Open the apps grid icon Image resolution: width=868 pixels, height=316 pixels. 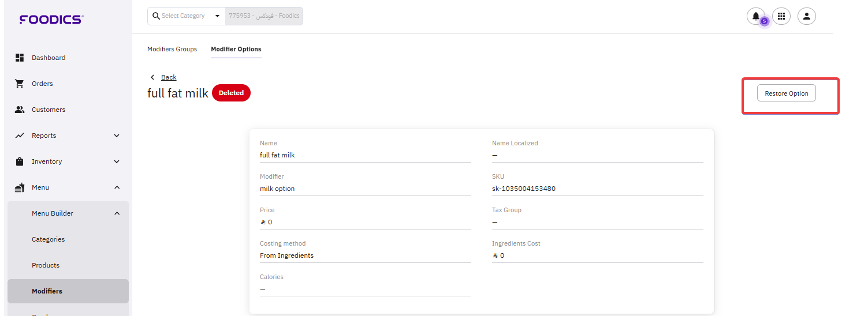(x=781, y=17)
